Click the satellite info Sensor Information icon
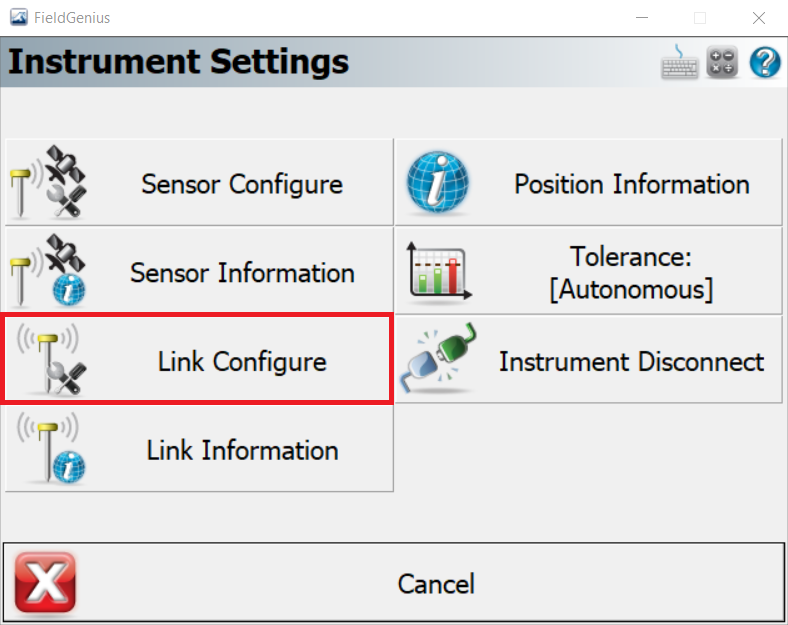Image resolution: width=788 pixels, height=625 pixels. coord(48,270)
